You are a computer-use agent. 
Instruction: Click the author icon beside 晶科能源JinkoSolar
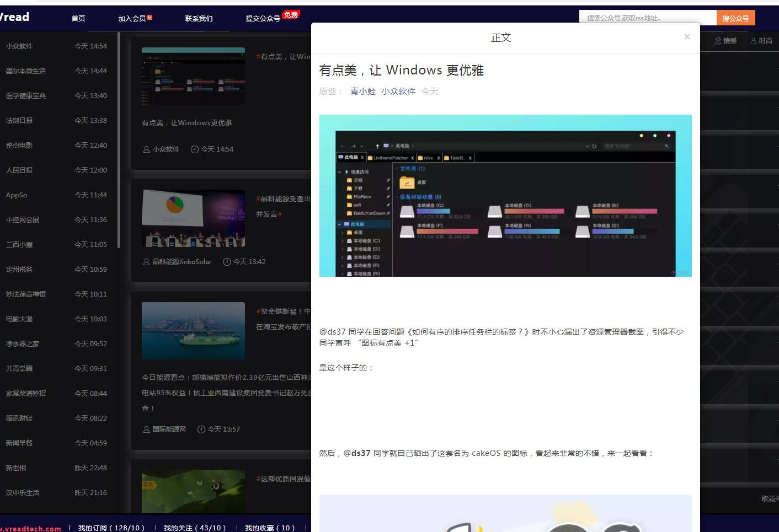(146, 262)
